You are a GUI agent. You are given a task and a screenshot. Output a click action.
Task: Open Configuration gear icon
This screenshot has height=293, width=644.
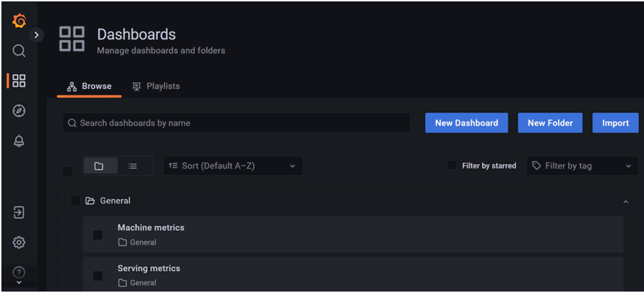pyautogui.click(x=19, y=243)
